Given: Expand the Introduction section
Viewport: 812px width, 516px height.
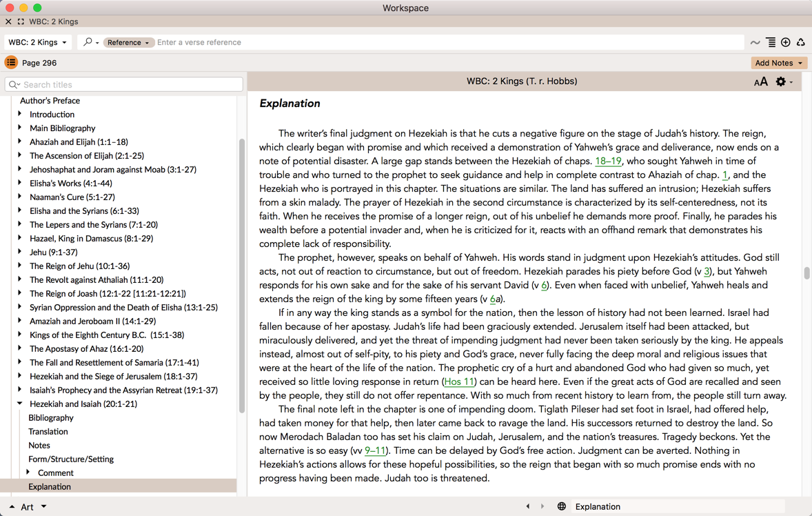Looking at the screenshot, I should tap(20, 114).
